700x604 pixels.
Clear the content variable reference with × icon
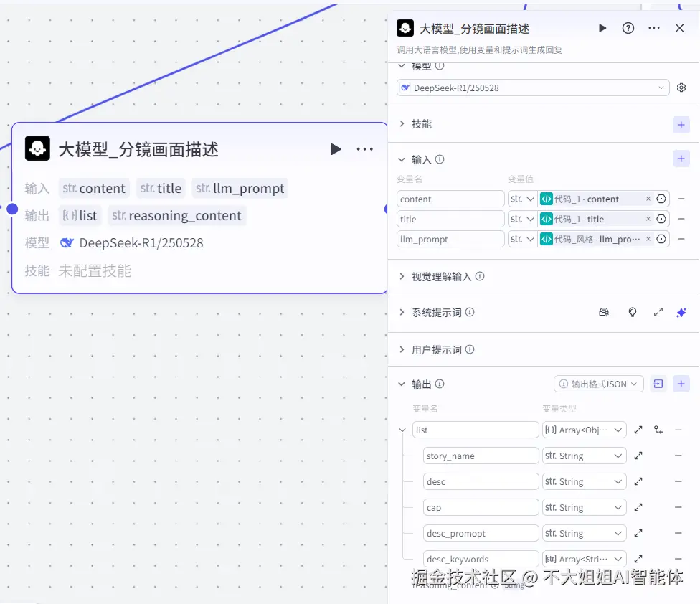pos(648,199)
